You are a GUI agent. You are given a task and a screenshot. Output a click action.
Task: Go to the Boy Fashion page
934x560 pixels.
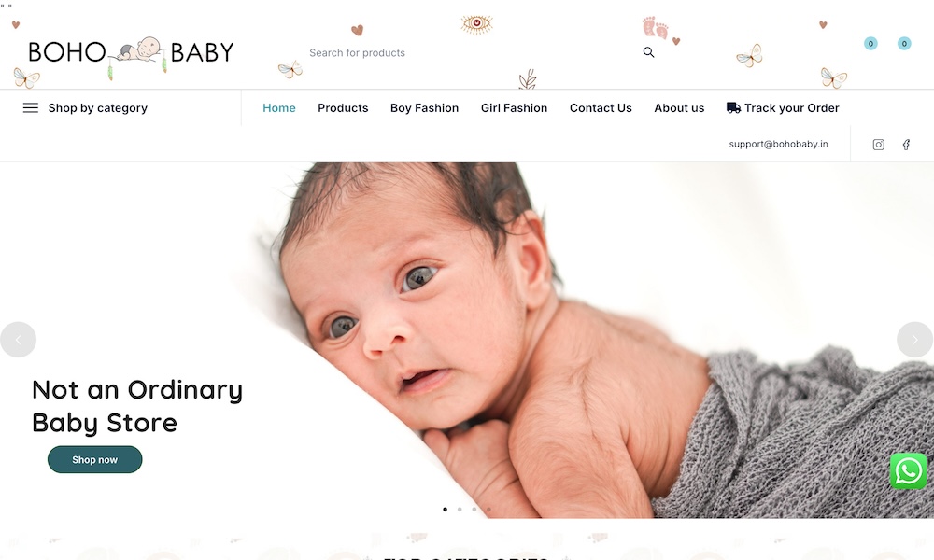[x=424, y=107]
